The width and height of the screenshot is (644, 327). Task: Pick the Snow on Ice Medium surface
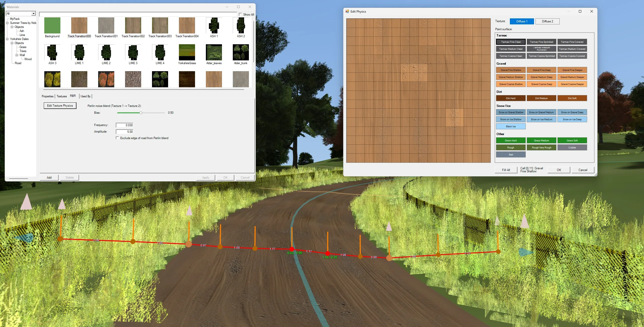[542, 119]
